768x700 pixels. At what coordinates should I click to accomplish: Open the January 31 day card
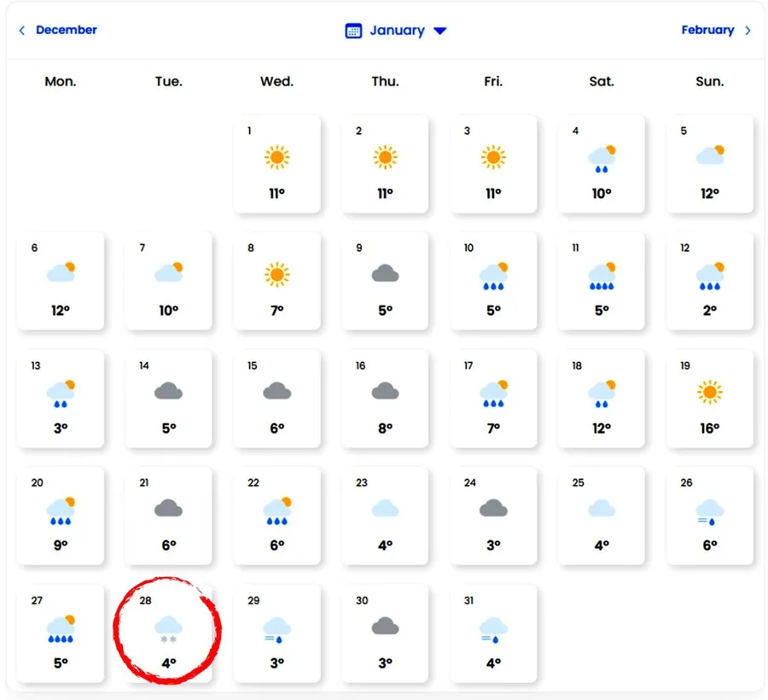coord(493,633)
